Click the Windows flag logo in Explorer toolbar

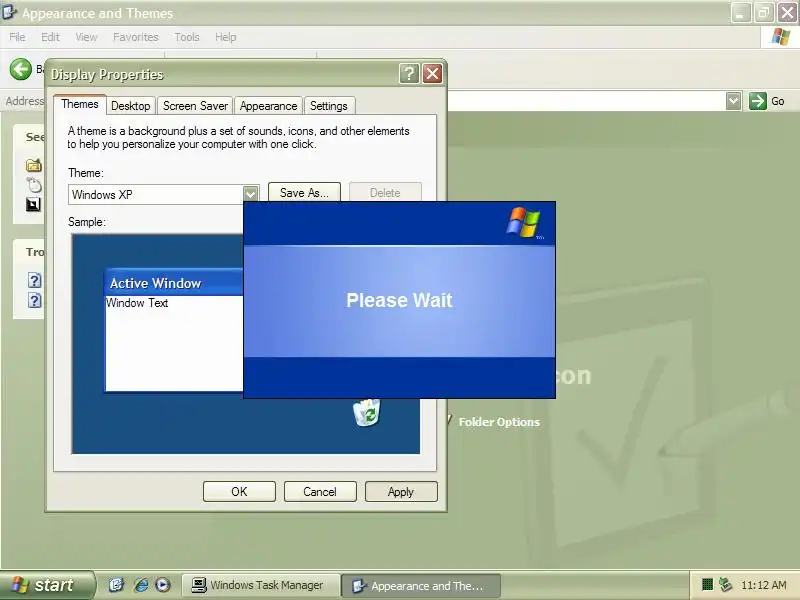tap(781, 36)
